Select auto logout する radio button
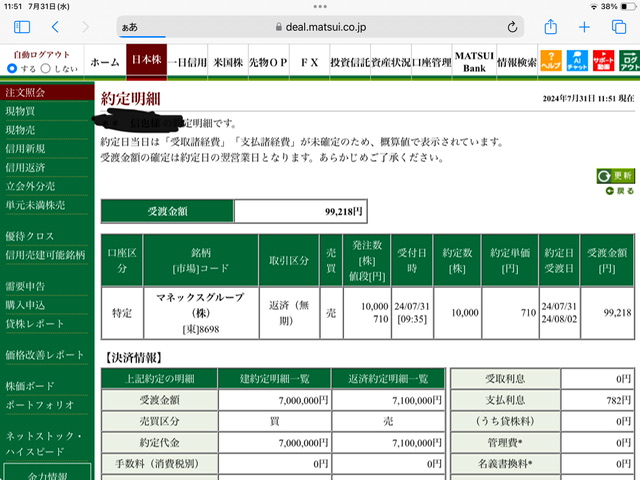640x480 pixels. click(x=12, y=69)
